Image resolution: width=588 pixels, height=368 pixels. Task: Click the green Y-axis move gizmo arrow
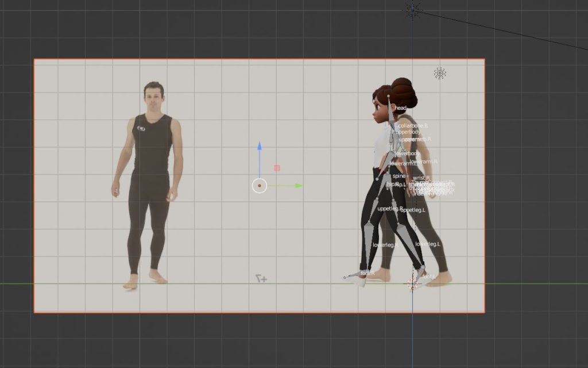[x=298, y=186]
